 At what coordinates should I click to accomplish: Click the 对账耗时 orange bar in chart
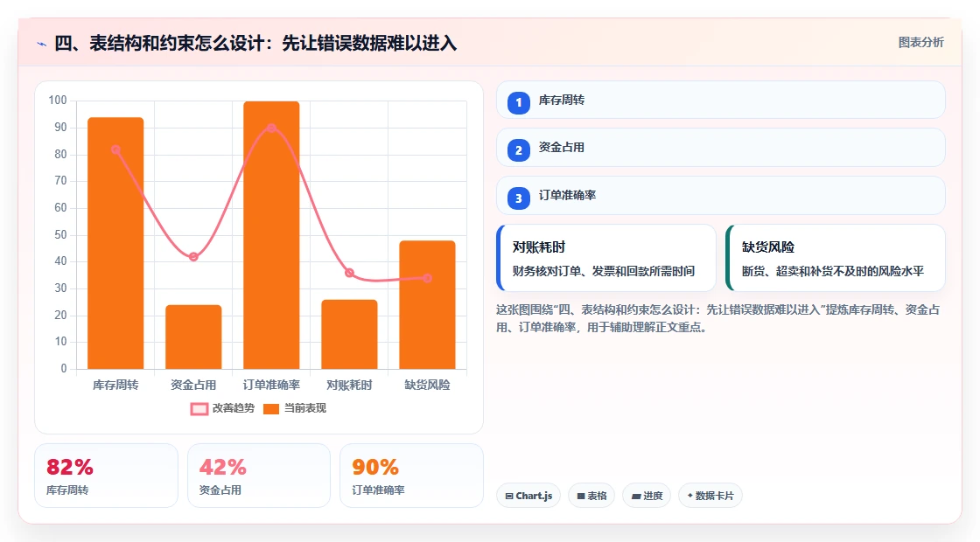click(349, 335)
